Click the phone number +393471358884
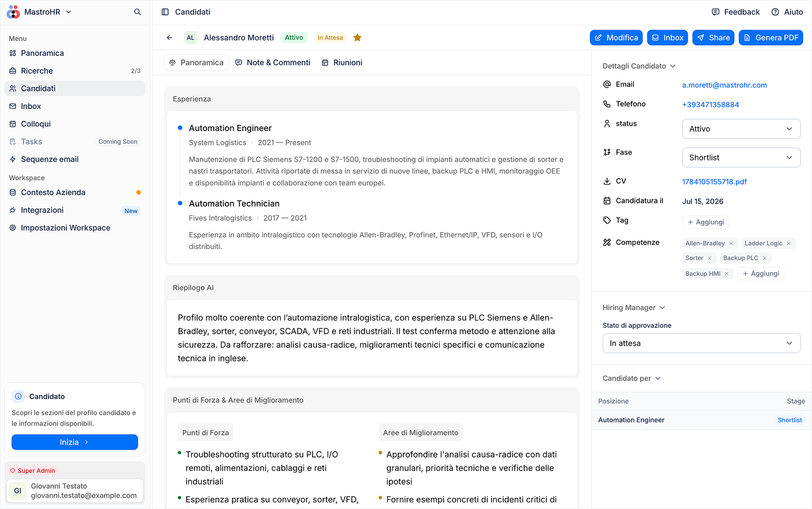This screenshot has width=812, height=509. tap(710, 104)
